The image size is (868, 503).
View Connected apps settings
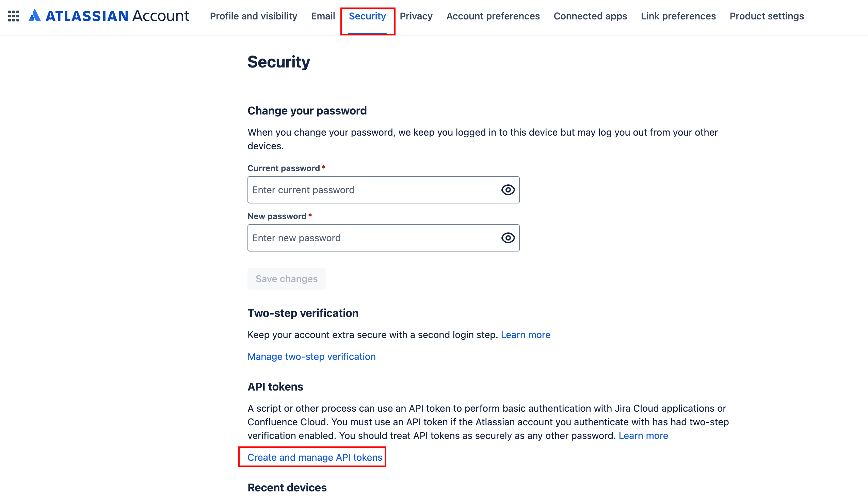(x=590, y=16)
